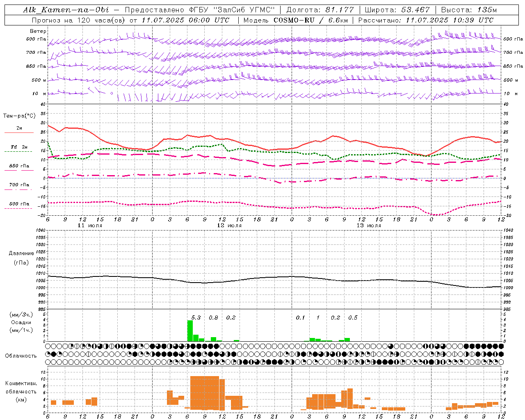Click the Осадки panel label
This screenshot has width=525, height=420.
pos(21,322)
